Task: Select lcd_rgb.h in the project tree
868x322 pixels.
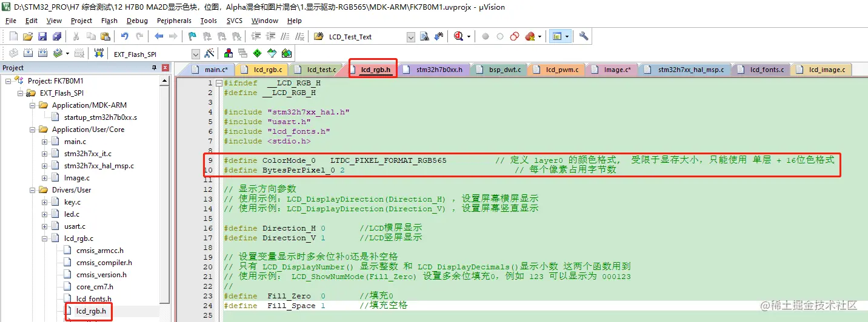Action: click(x=91, y=311)
